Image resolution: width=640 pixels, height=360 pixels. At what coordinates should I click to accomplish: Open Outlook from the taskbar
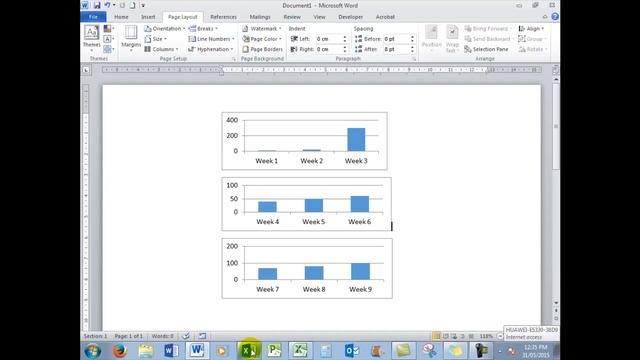pos(351,351)
